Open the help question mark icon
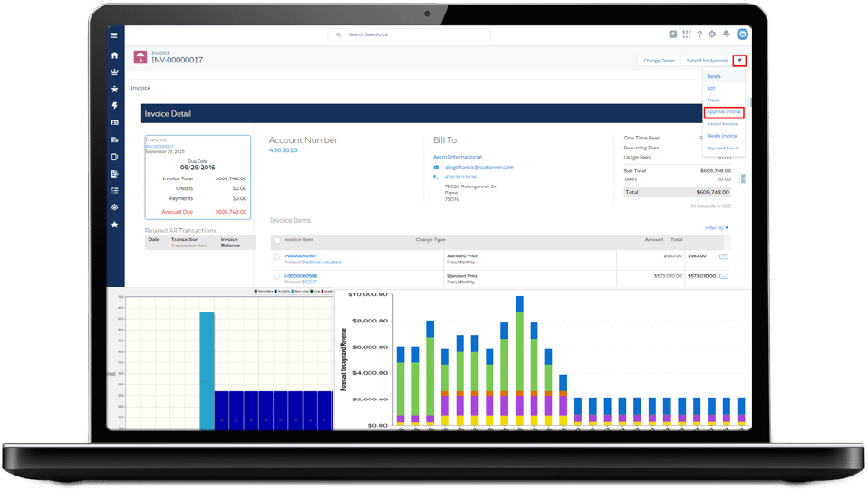Screen dimensions: 868x490 699,34
